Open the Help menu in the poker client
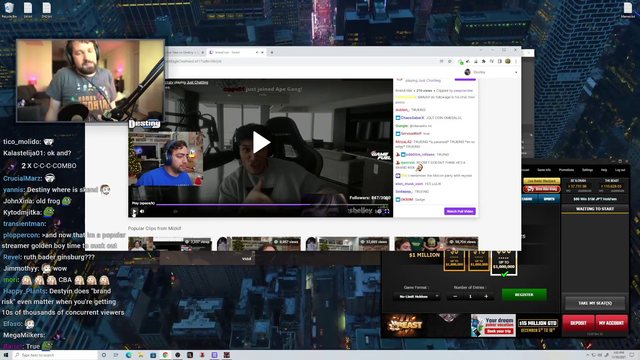The image size is (640, 360). click(x=604, y=170)
